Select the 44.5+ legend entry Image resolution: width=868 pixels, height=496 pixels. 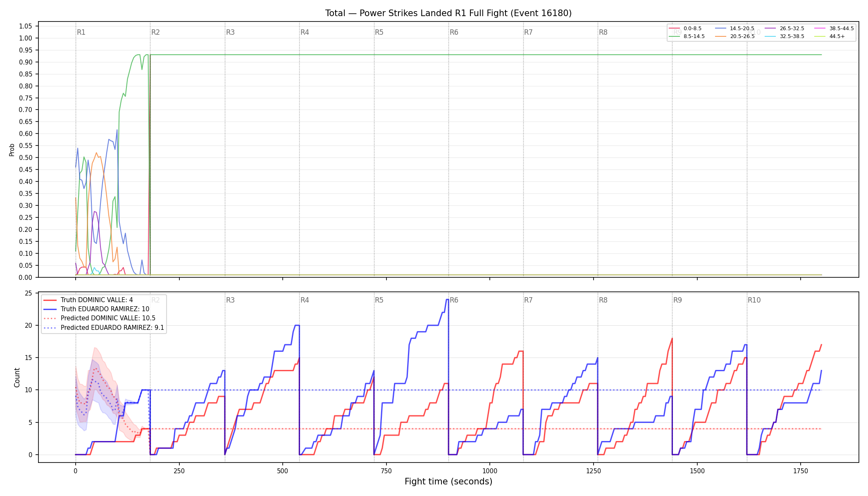point(830,36)
